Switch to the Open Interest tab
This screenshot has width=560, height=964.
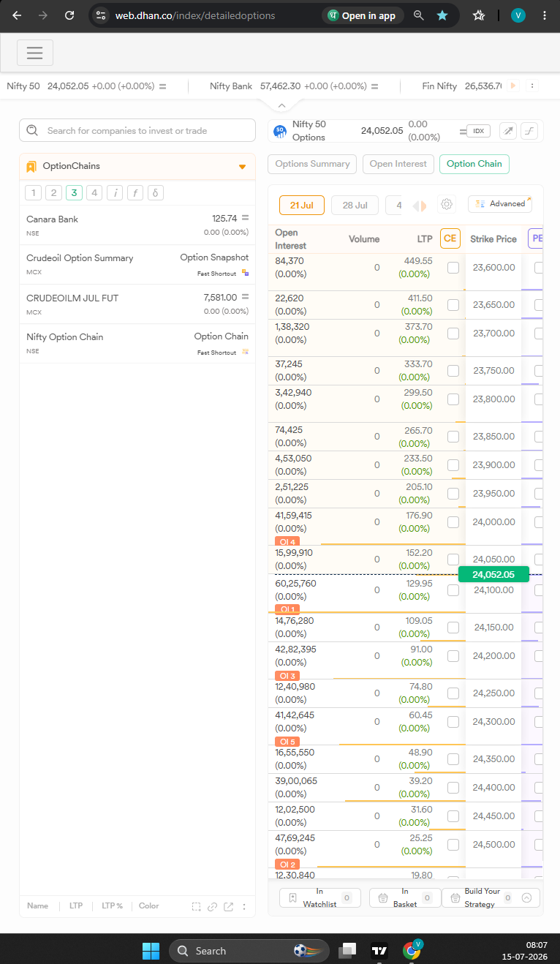pyautogui.click(x=398, y=164)
